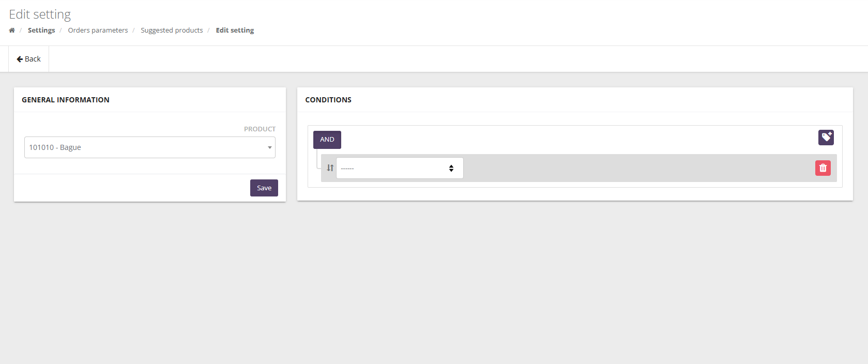Screen dimensions: 868x364
Task: Click the left arrow icon beside Back
Action: (20, 59)
